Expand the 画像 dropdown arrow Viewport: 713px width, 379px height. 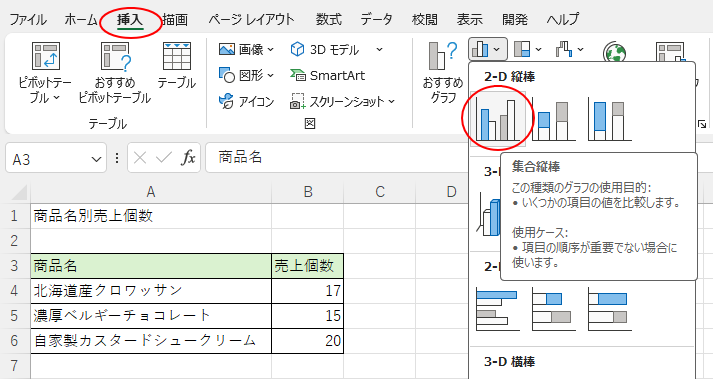pos(271,49)
